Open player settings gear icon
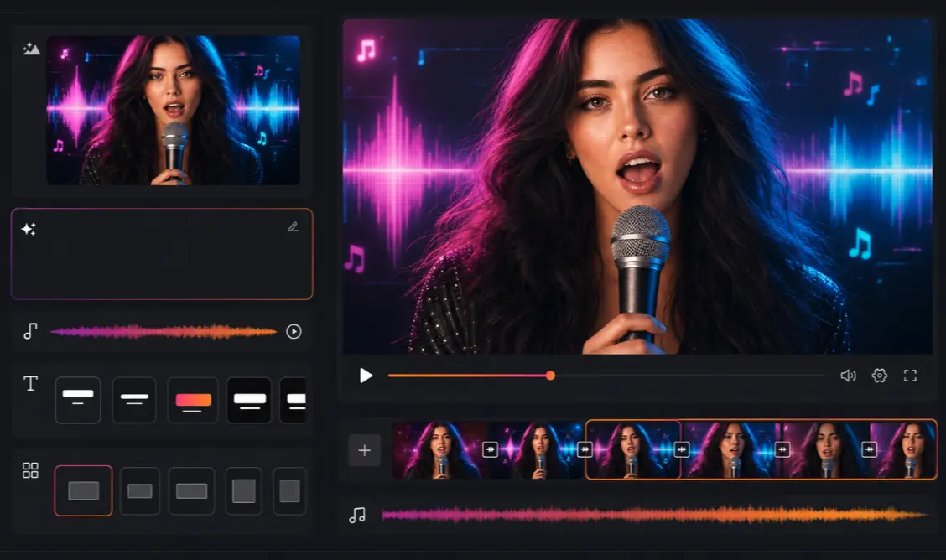This screenshot has height=560, width=946. point(880,376)
